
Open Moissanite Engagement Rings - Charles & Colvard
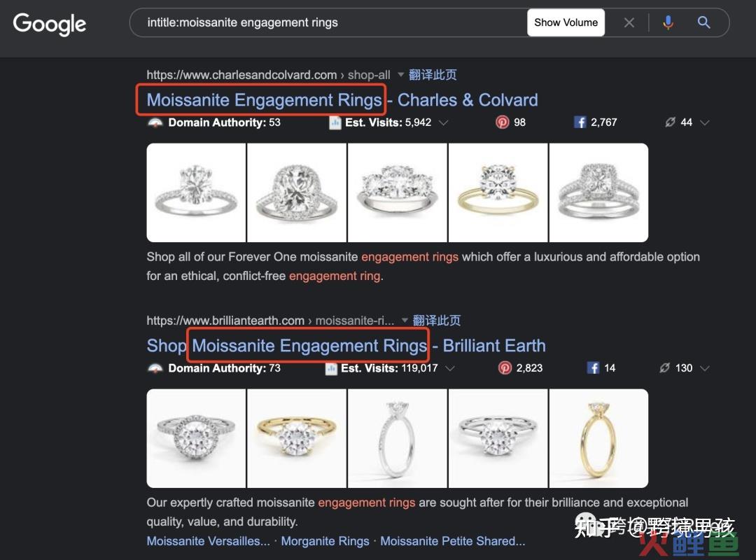click(342, 100)
